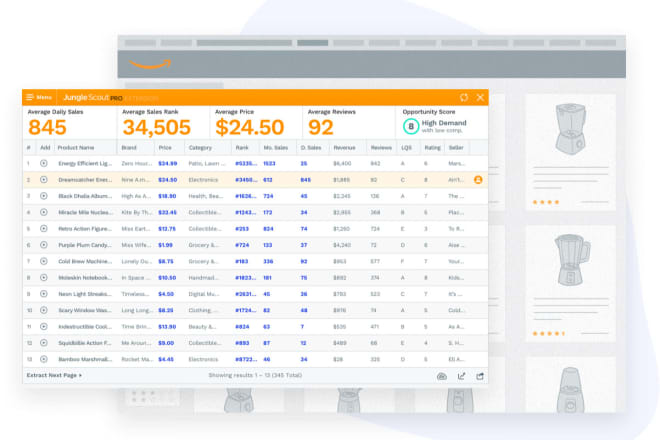Click the cloud icon in the footer
This screenshot has height=440, width=660.
[442, 376]
